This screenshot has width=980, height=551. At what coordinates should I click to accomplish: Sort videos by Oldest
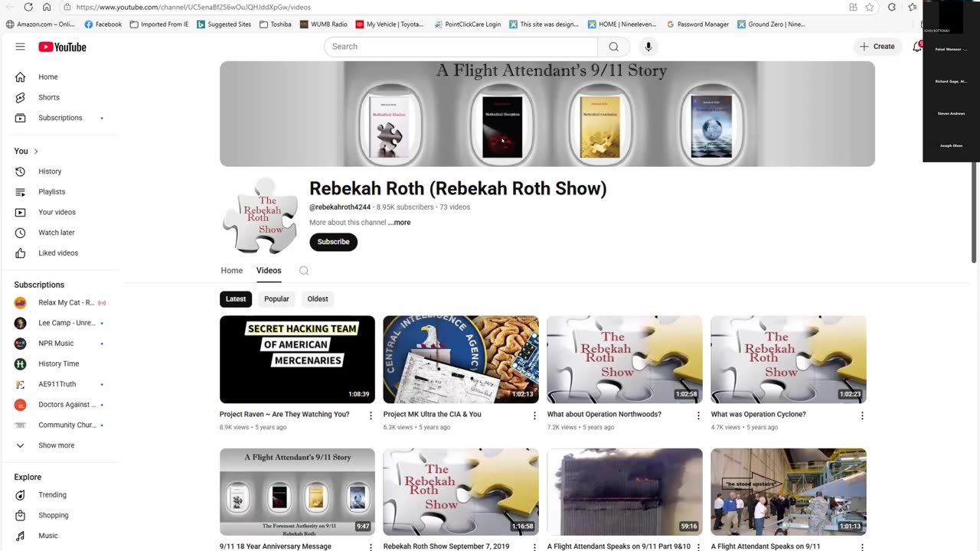[x=318, y=299]
